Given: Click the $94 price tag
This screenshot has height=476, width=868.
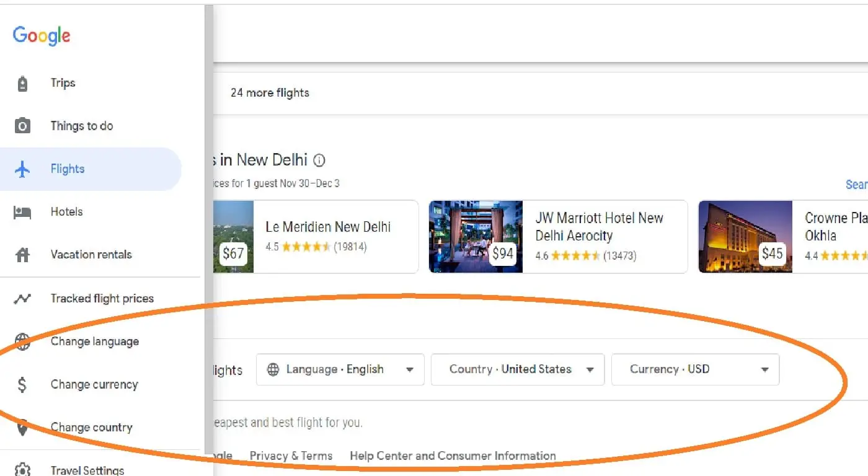Looking at the screenshot, I should point(503,253).
